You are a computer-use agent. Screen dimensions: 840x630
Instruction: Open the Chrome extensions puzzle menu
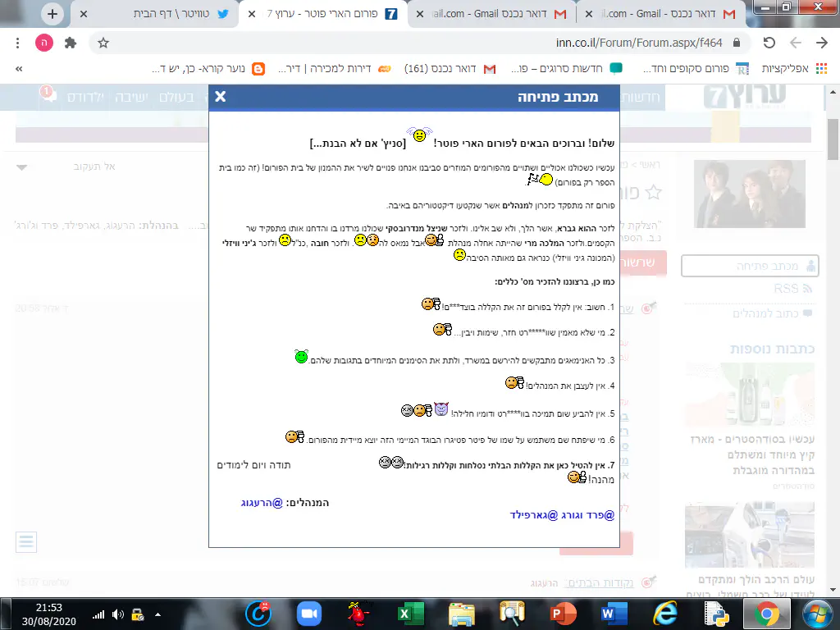click(x=69, y=43)
